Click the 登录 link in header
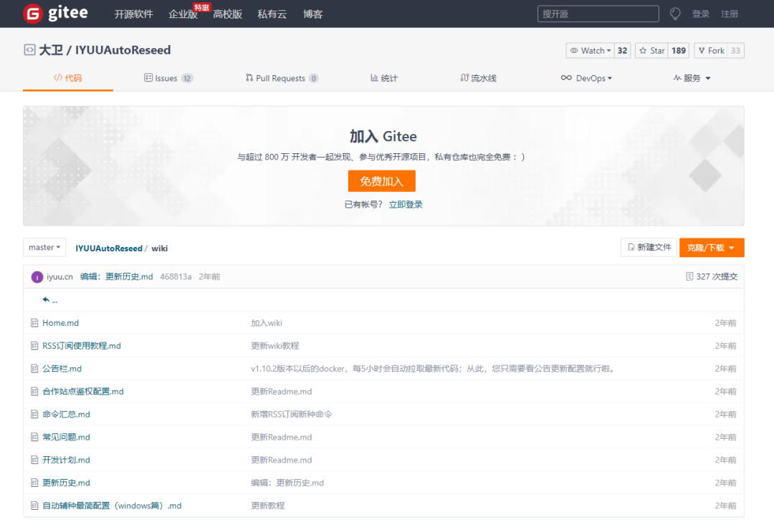Image resolution: width=774 pixels, height=532 pixels. (700, 14)
